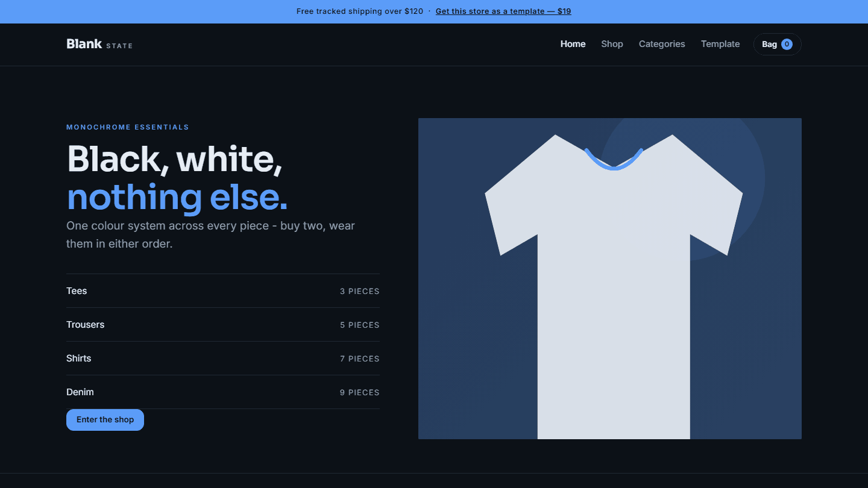Click the 'Free tracked shipping over $120' text

[360, 11]
